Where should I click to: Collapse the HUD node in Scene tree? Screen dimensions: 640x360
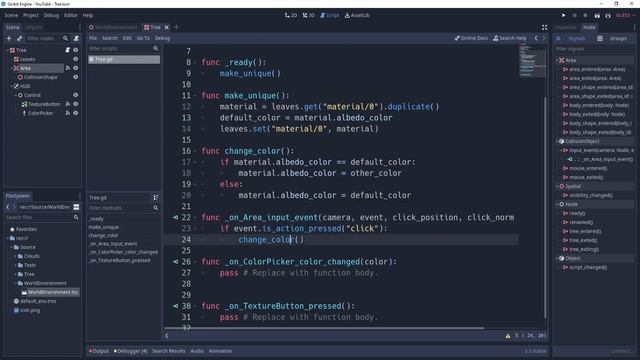[11, 86]
